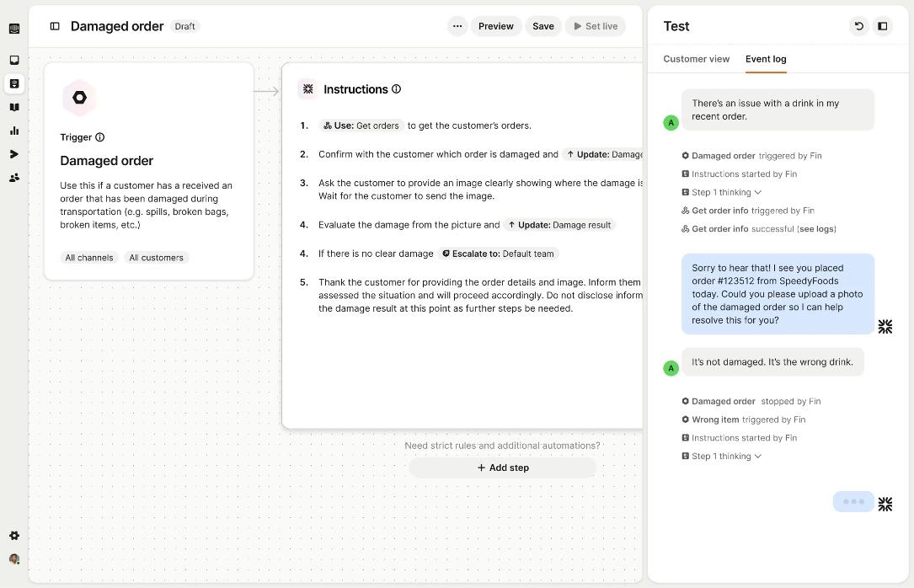Screen dimensions: 914x588
Task: Click 'Damaged order stopped by Fin' log entry
Action: click(751, 402)
